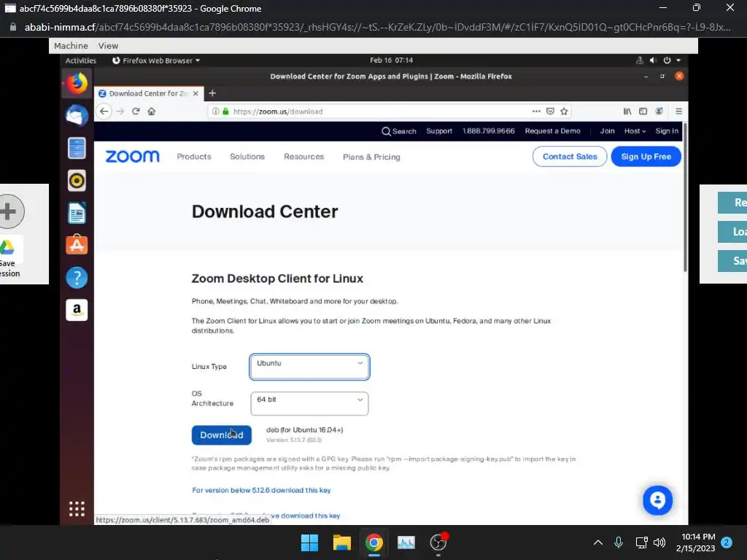The height and width of the screenshot is (560, 747).
Task: Open the Amazon launcher in the dock
Action: 77,310
